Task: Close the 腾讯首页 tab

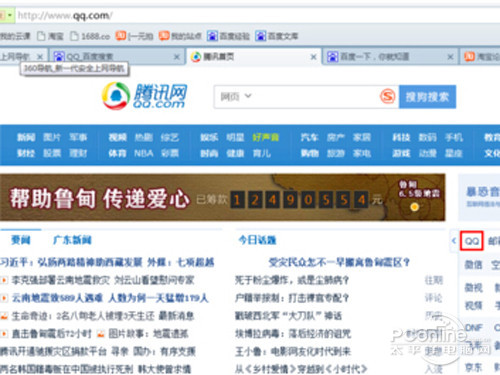Action: click(x=313, y=57)
